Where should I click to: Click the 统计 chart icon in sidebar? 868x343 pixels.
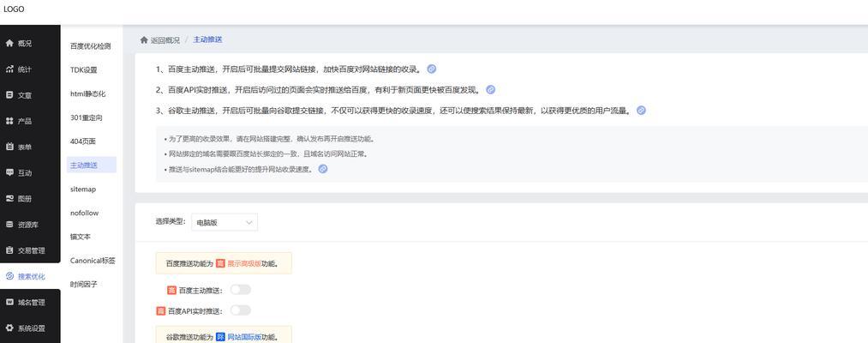point(9,69)
